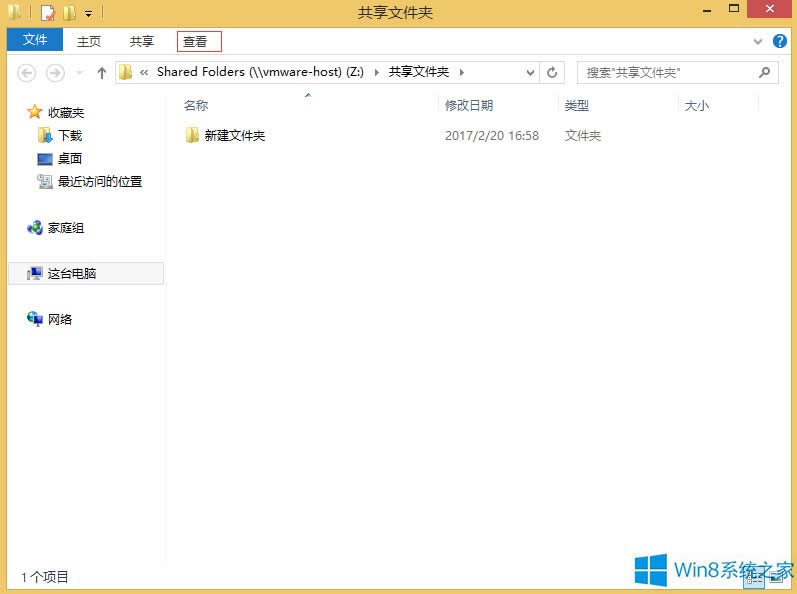Click the blue Help question mark icon
Viewport: 797px width, 594px height.
779,41
